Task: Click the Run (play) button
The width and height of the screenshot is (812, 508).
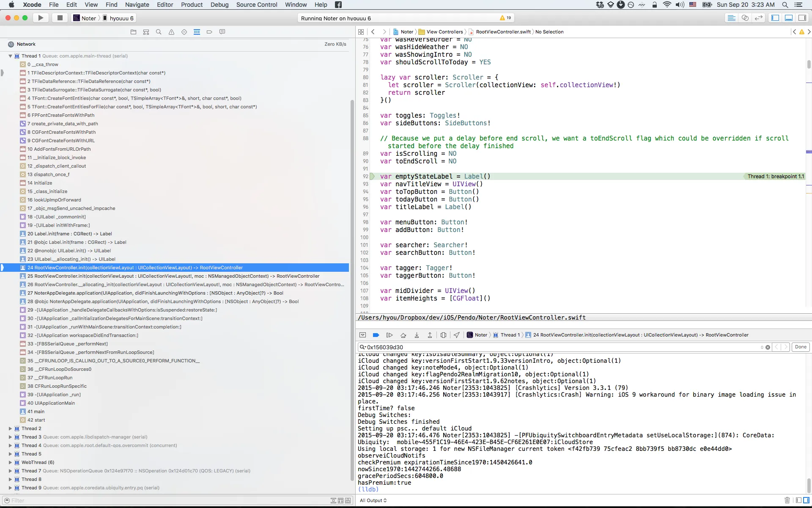Action: 41,18
